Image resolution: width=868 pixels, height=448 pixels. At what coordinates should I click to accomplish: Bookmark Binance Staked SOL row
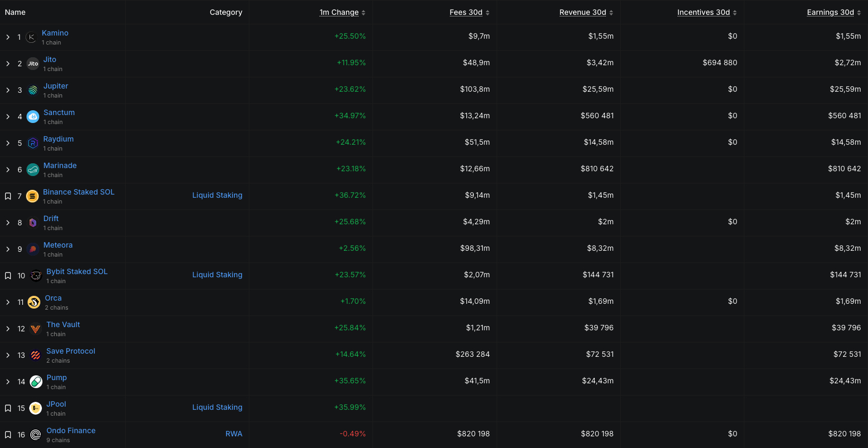pyautogui.click(x=8, y=196)
